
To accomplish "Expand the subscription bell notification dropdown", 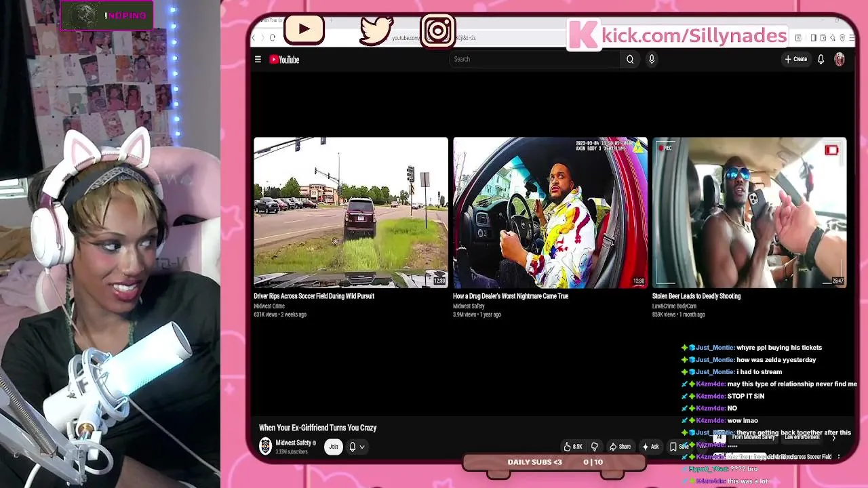I will tap(357, 447).
